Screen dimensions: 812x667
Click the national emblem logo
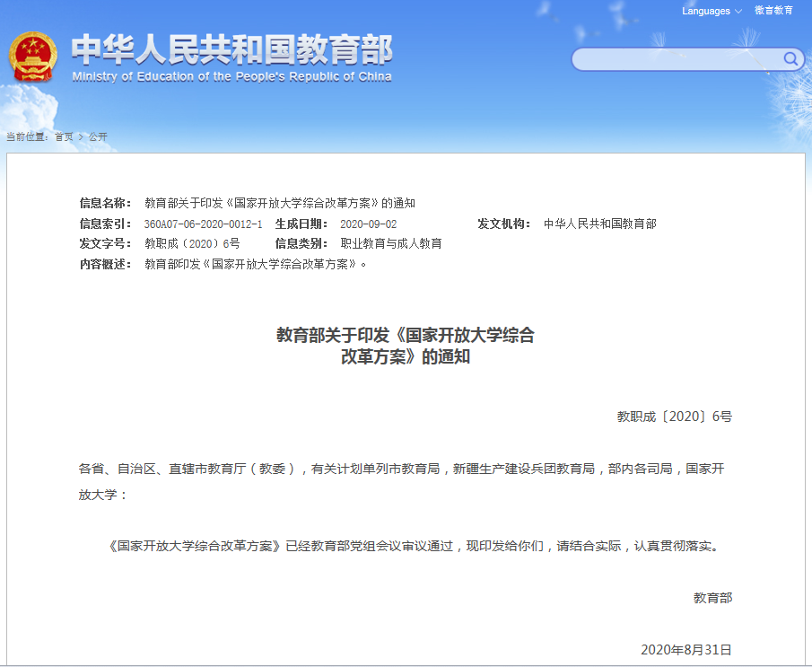coord(32,57)
